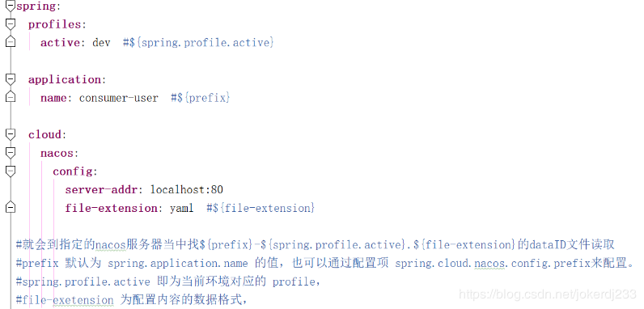
Task: Click the consumer-user value text
Action: [x=119, y=98]
